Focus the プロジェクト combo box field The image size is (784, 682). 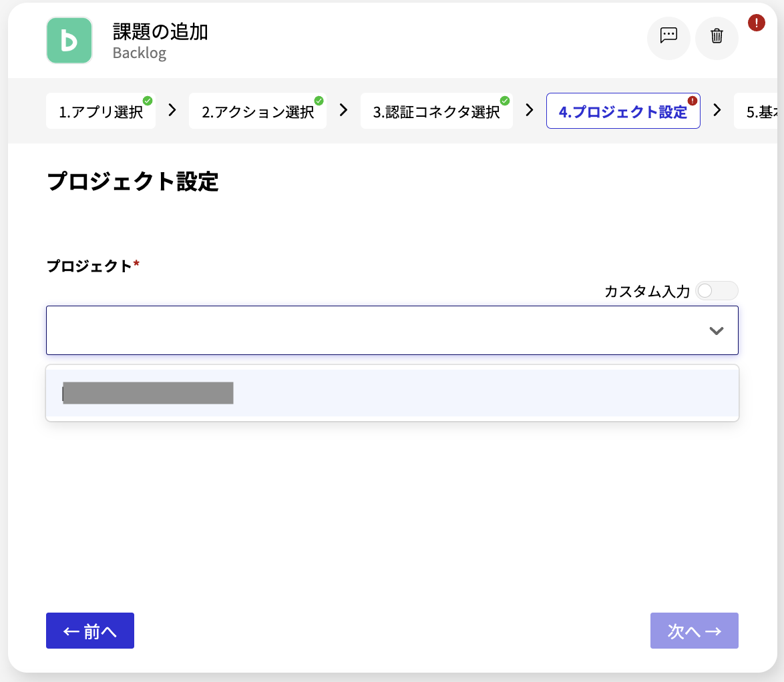coord(393,330)
